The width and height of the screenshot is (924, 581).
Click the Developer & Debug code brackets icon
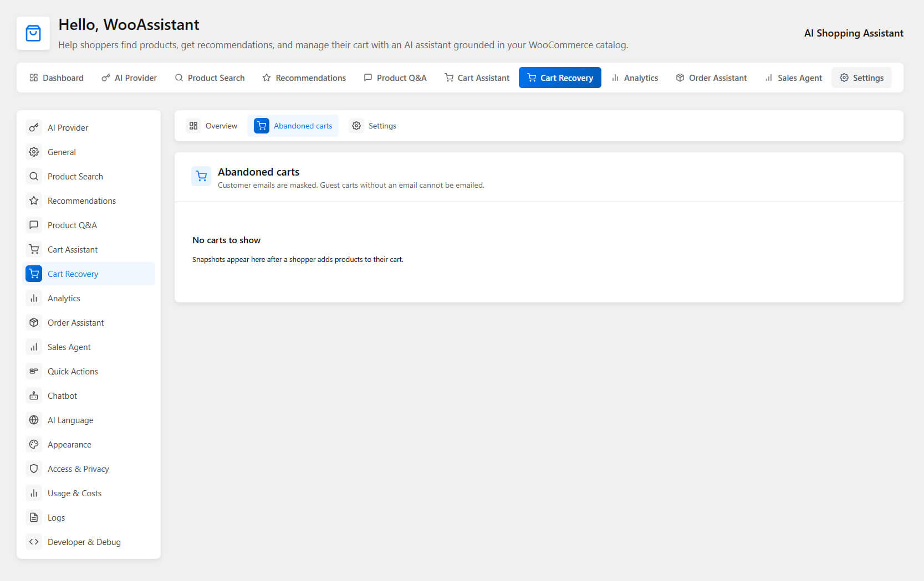click(x=34, y=542)
